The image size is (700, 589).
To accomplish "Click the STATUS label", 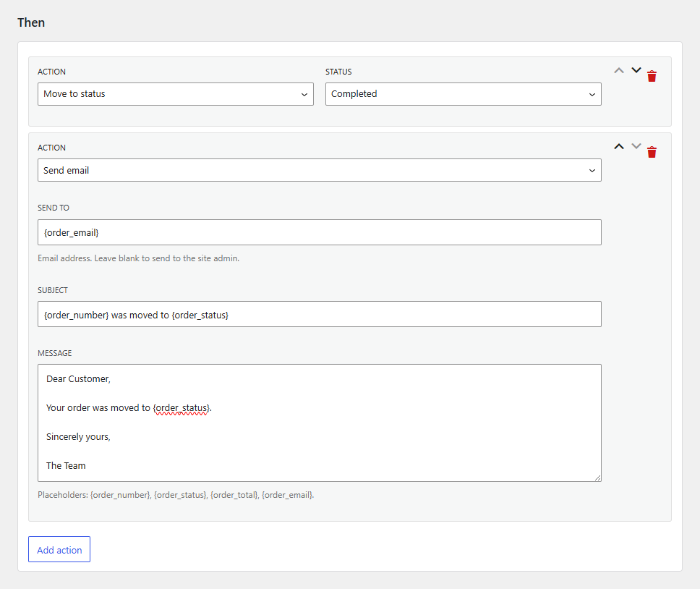I will pyautogui.click(x=338, y=72).
